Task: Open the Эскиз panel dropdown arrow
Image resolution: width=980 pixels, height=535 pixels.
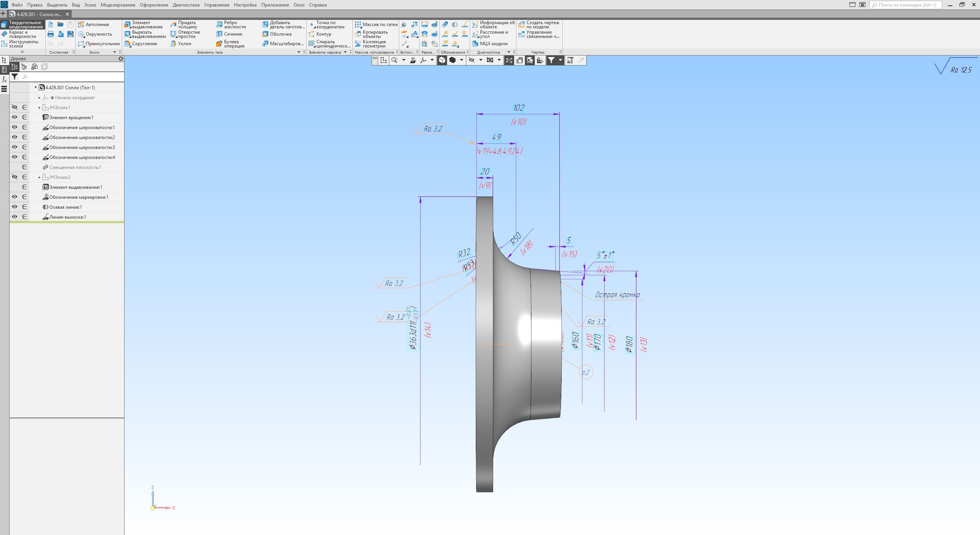Action: 114,52
